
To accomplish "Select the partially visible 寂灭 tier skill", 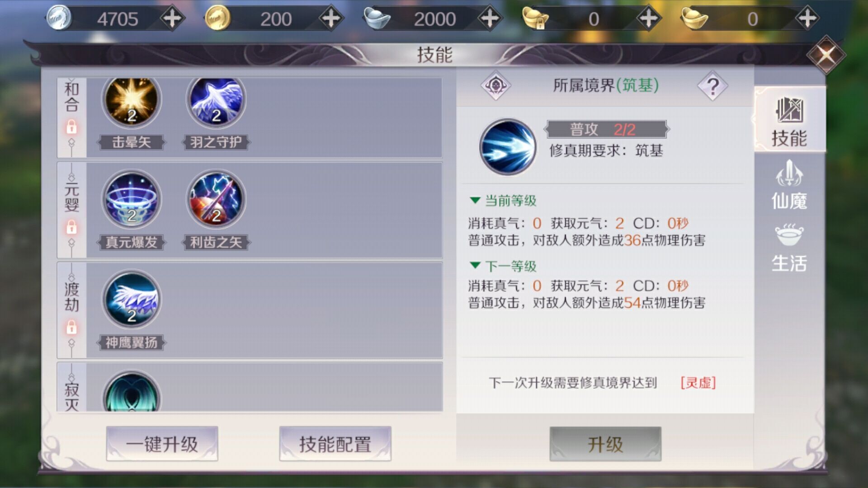I will [x=131, y=392].
